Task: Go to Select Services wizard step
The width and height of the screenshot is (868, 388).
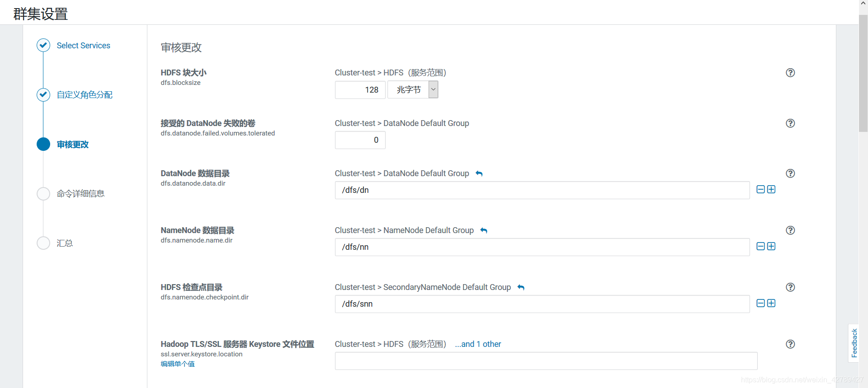Action: click(x=83, y=46)
